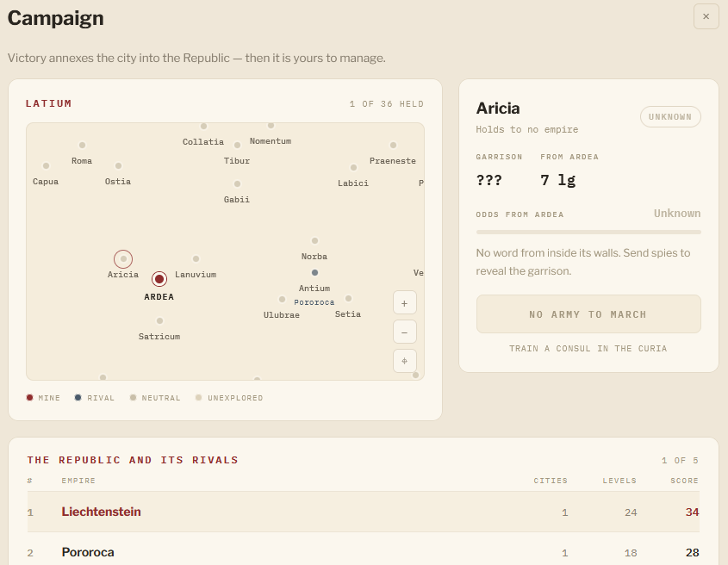
Task: Click the blue Rival legend swatch
Action: click(x=78, y=397)
